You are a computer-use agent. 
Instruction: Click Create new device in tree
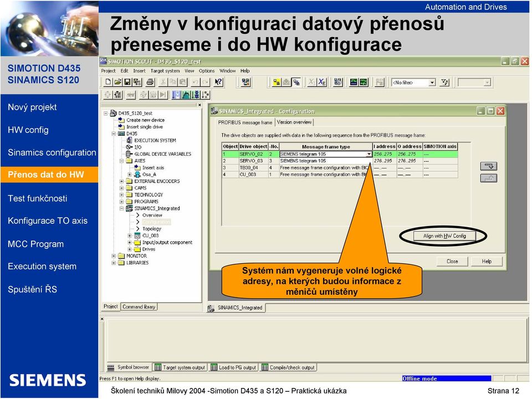pyautogui.click(x=145, y=120)
